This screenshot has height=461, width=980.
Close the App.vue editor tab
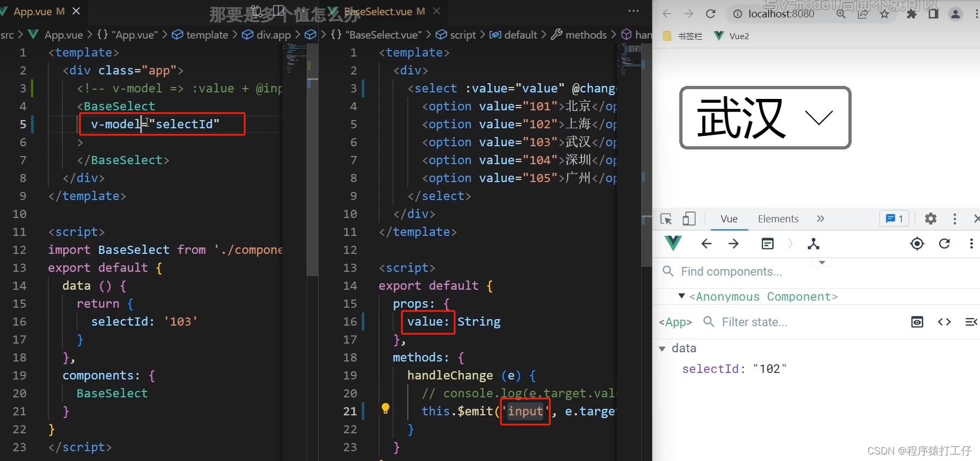pyautogui.click(x=76, y=11)
